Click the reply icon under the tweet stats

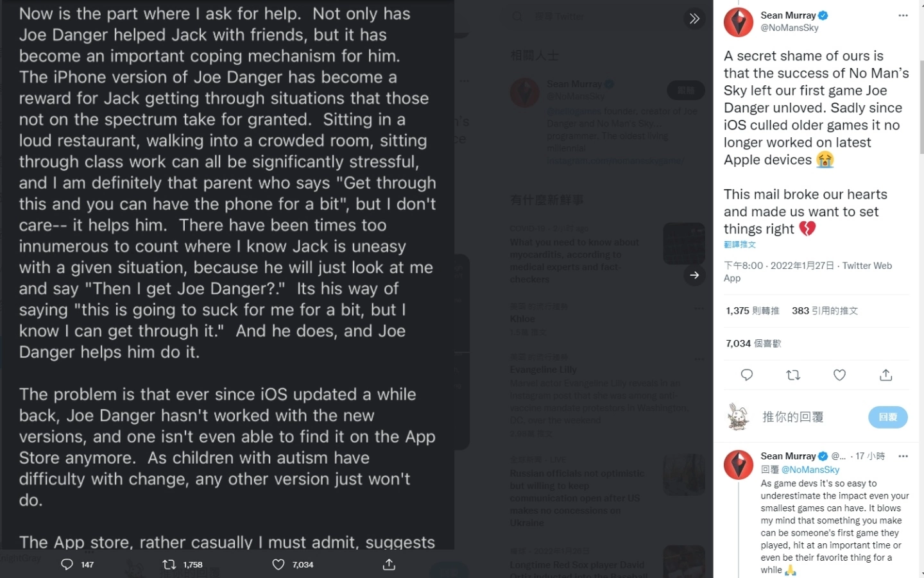747,375
